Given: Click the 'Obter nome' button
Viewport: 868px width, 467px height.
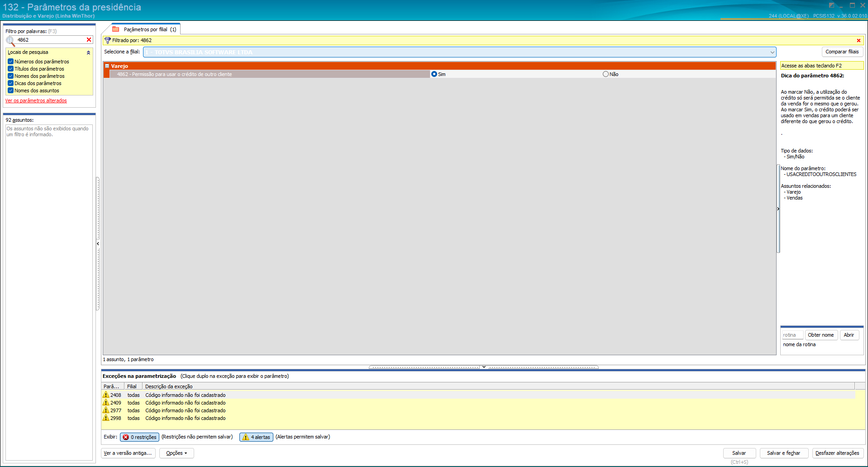Looking at the screenshot, I should [820, 335].
